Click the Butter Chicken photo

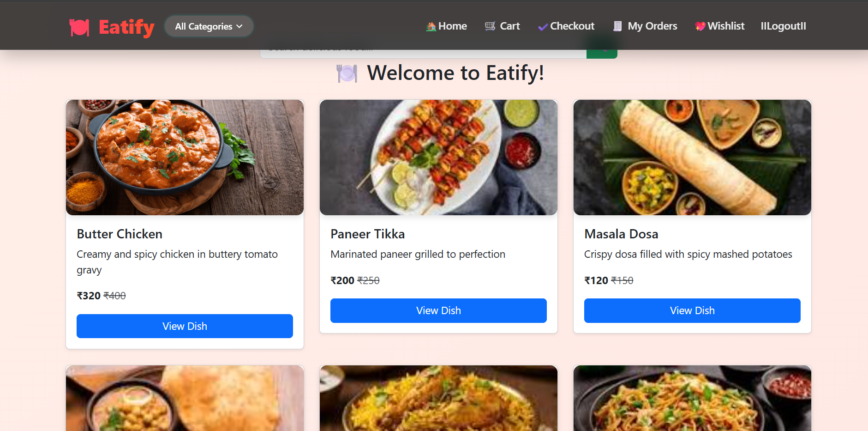[x=185, y=158]
